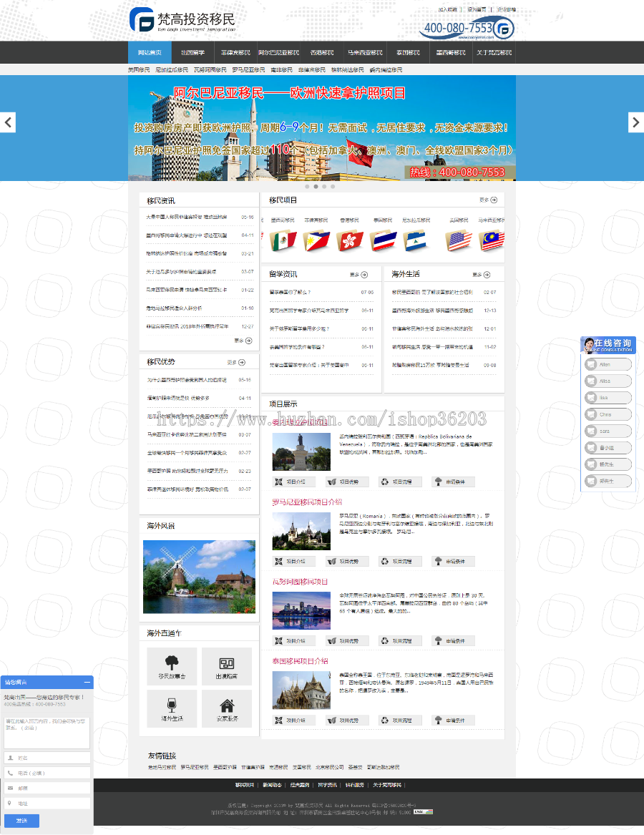
Task: Click the Thailand flag folder icon
Action: pos(384,241)
